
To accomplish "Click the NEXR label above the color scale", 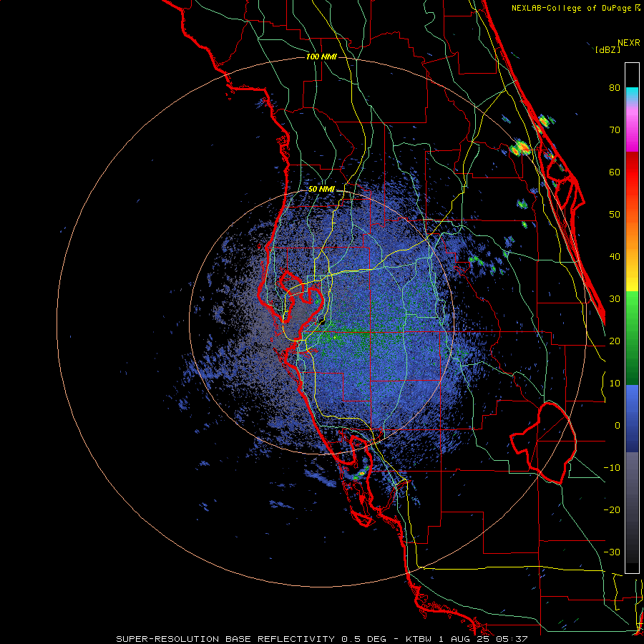I will (x=629, y=43).
